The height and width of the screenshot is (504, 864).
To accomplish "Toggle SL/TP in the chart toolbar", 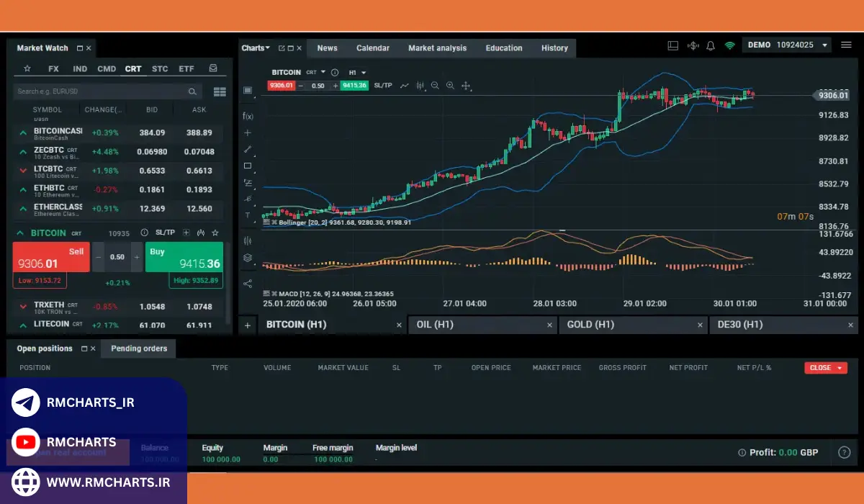I will tap(383, 86).
